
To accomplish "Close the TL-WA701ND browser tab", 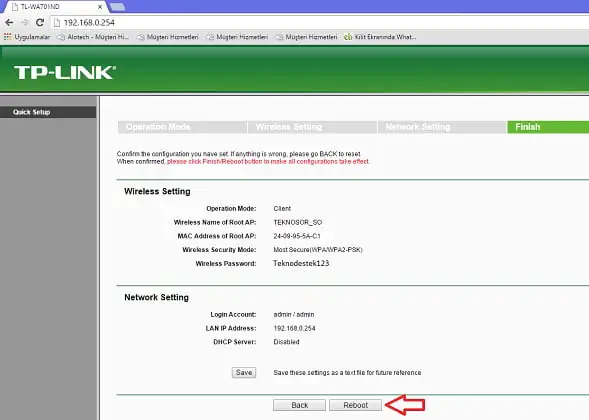I will click(x=100, y=7).
